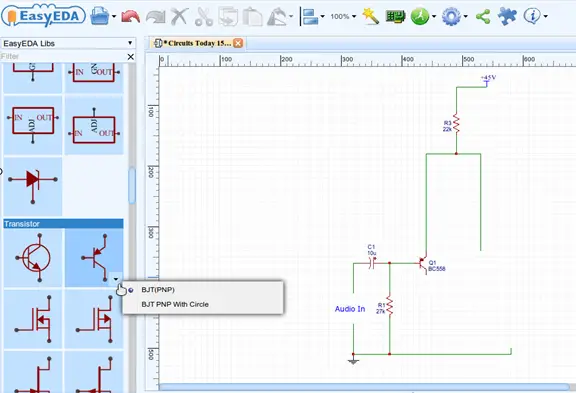This screenshot has width=576, height=393.
Task: Click the Filter search field
Action: pos(63,56)
